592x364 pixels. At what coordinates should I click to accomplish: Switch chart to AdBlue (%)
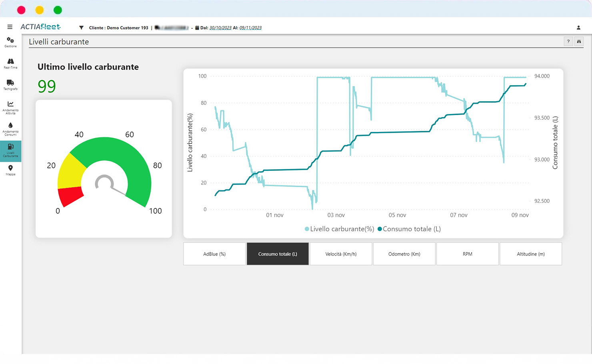(x=214, y=254)
